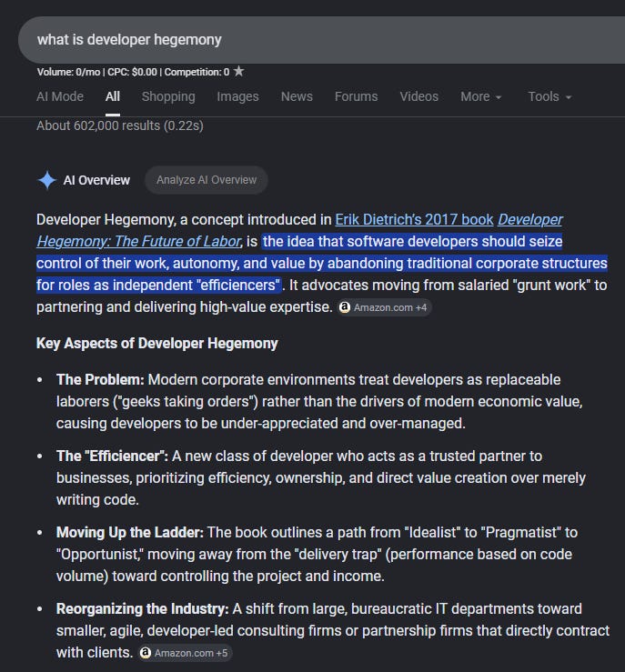Screen dimensions: 625x672
Task: Switch to the Forums tab
Action: 357,97
